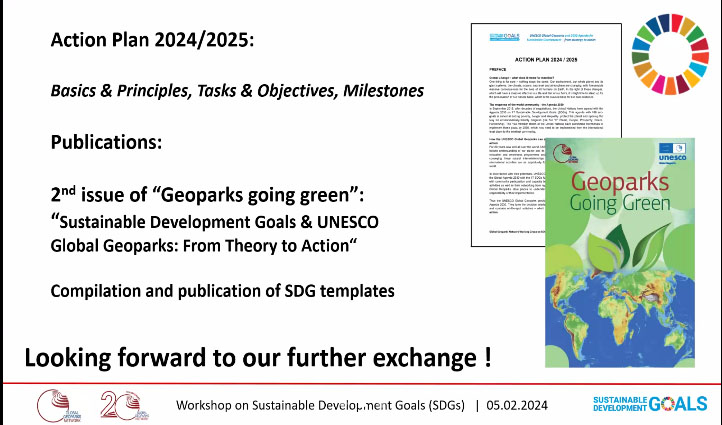Open the Action Plan 2024/2025 document thumbnail
Viewport: 722px width, 425px height.
click(546, 135)
